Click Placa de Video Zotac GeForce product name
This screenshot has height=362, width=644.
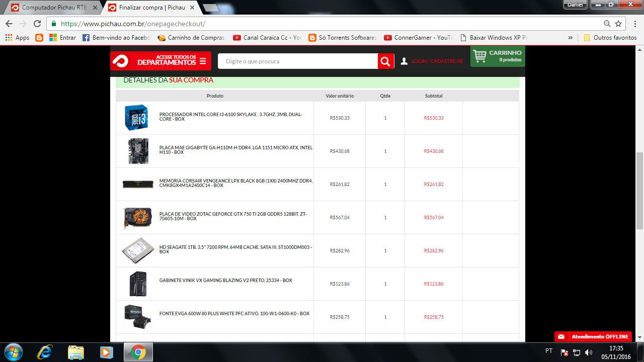233,216
